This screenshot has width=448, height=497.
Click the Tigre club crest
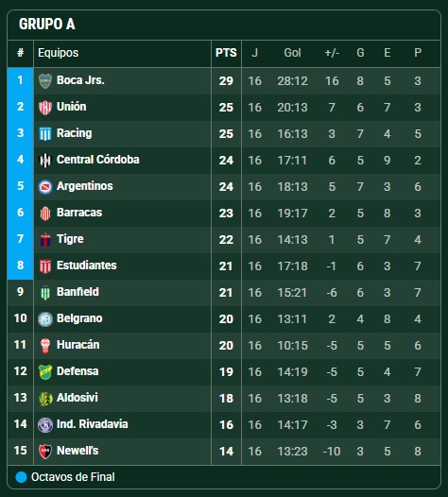point(45,240)
